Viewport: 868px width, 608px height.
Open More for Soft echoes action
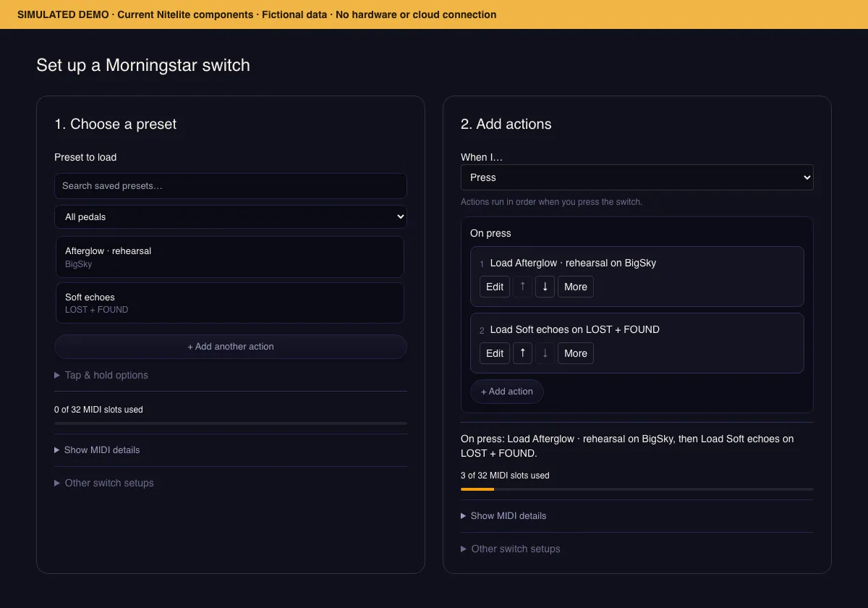coord(576,353)
